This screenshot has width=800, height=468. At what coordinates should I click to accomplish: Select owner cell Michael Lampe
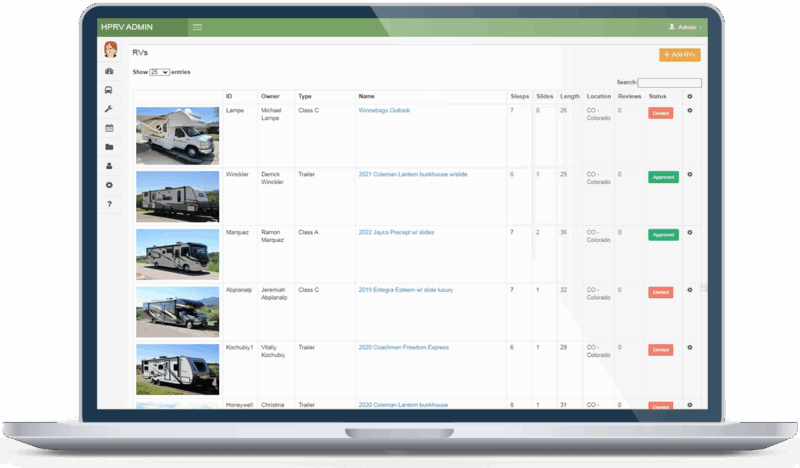(271, 114)
